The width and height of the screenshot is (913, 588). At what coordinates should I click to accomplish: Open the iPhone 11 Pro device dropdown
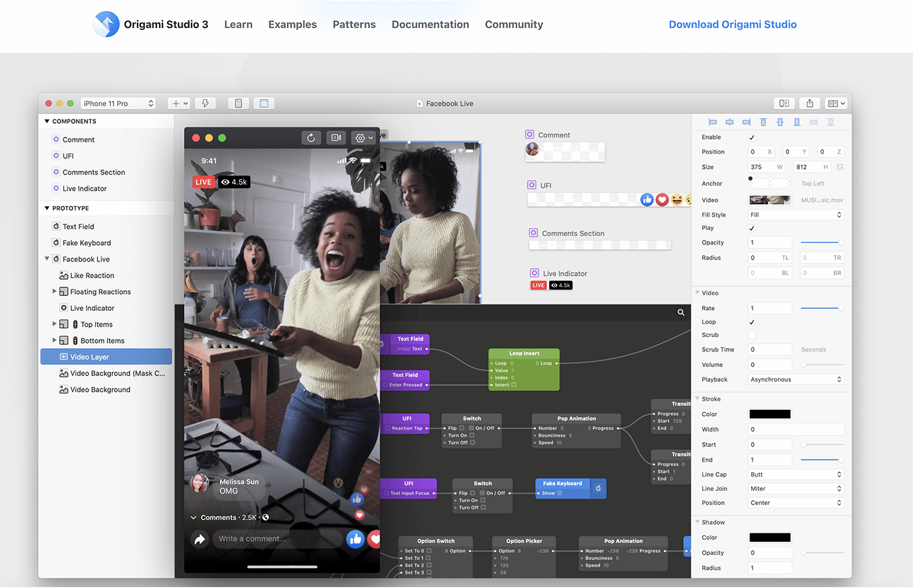119,103
